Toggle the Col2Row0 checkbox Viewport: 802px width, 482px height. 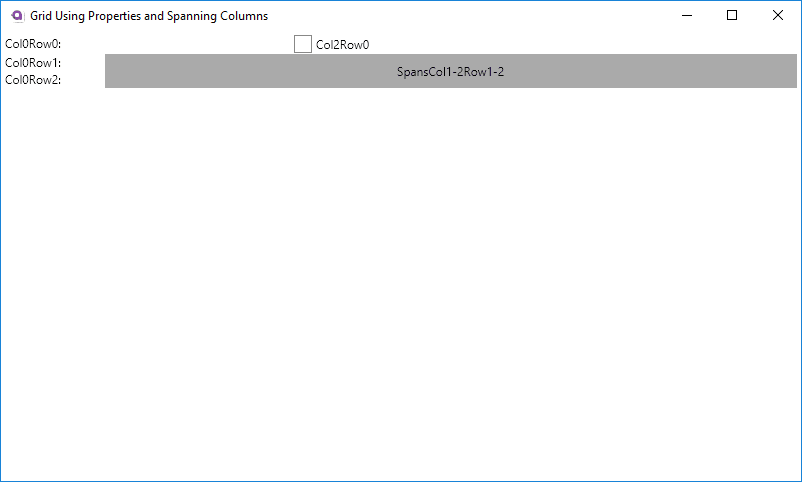[x=303, y=44]
